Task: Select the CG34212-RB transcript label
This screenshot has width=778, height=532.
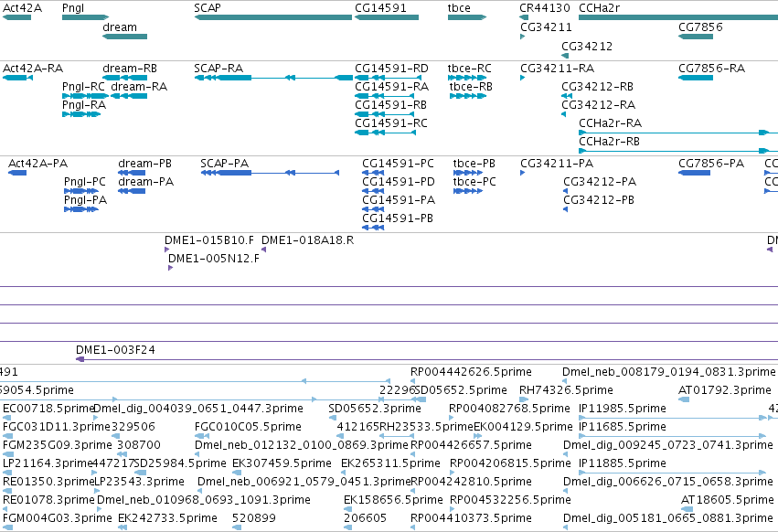Action: pos(597,86)
